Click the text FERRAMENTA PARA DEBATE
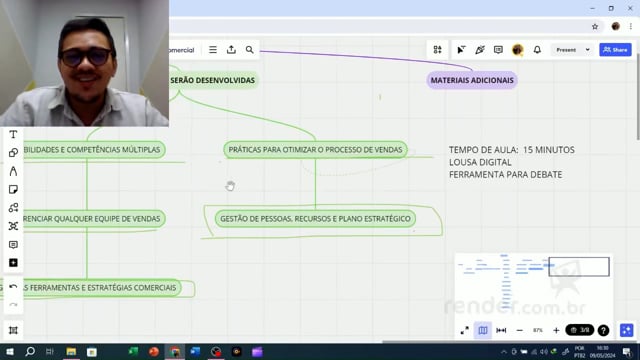The image size is (640, 360). pos(505,174)
